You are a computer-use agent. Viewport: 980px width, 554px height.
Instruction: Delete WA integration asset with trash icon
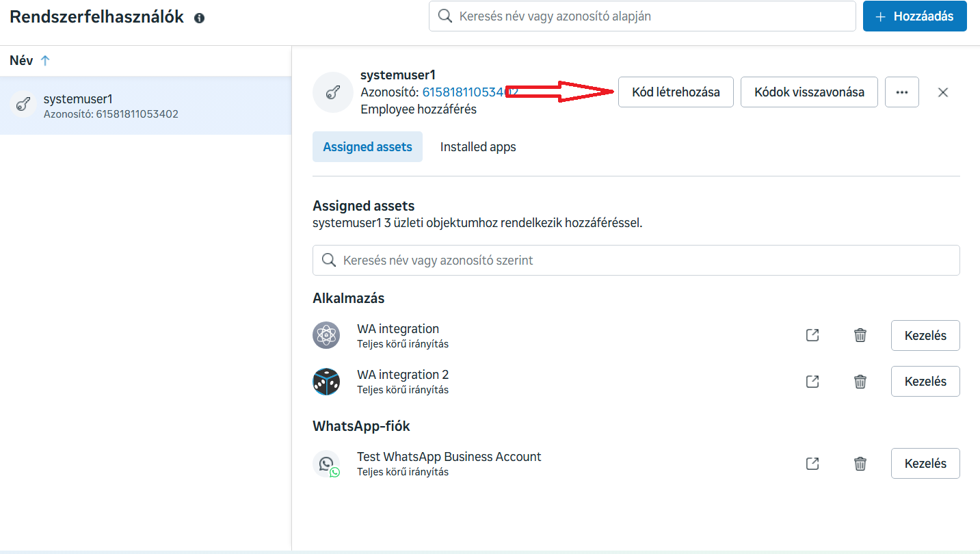pyautogui.click(x=860, y=335)
